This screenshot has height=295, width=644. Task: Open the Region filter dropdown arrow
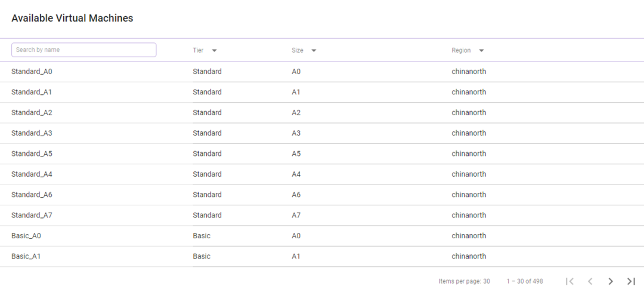coord(481,51)
